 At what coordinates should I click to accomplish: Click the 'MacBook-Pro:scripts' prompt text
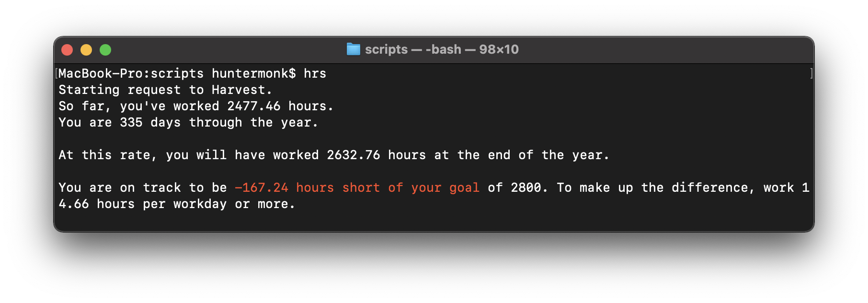coord(131,73)
